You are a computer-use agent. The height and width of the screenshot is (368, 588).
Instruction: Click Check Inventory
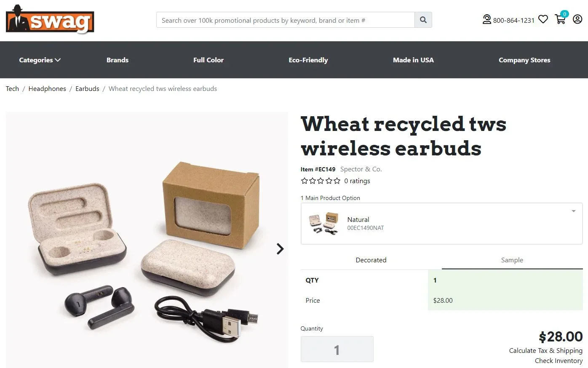pos(559,360)
